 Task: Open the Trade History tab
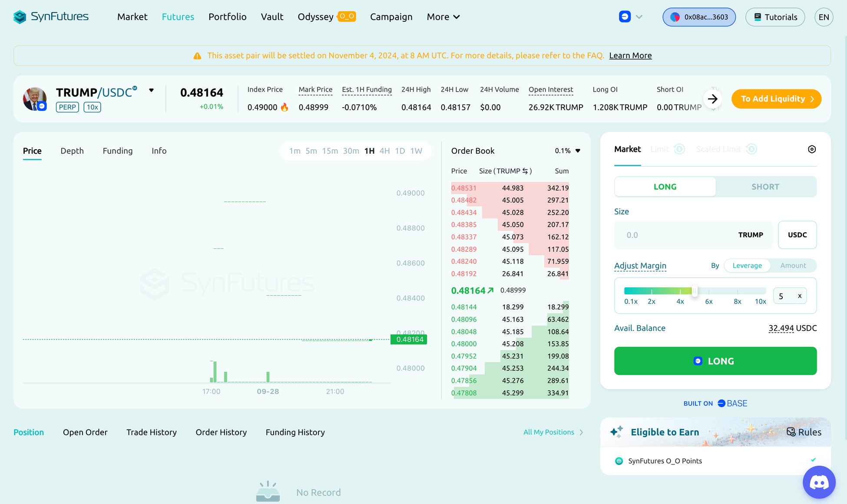(151, 432)
